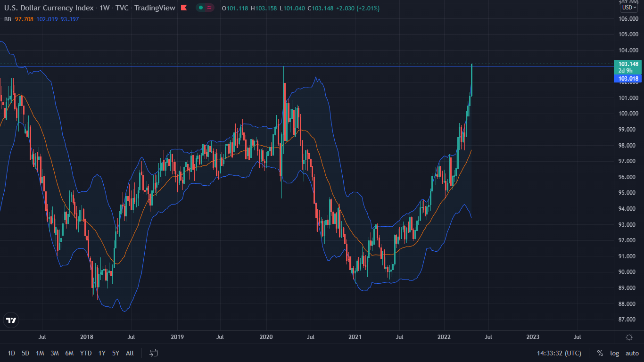Click the 2022 label on time axis
This screenshot has height=362, width=644.
click(444, 337)
